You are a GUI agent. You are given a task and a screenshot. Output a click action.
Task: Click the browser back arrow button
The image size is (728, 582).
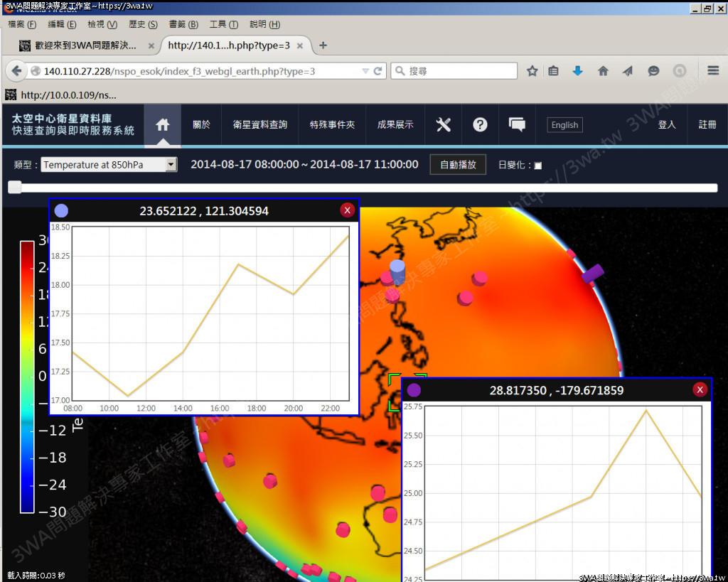click(x=17, y=71)
